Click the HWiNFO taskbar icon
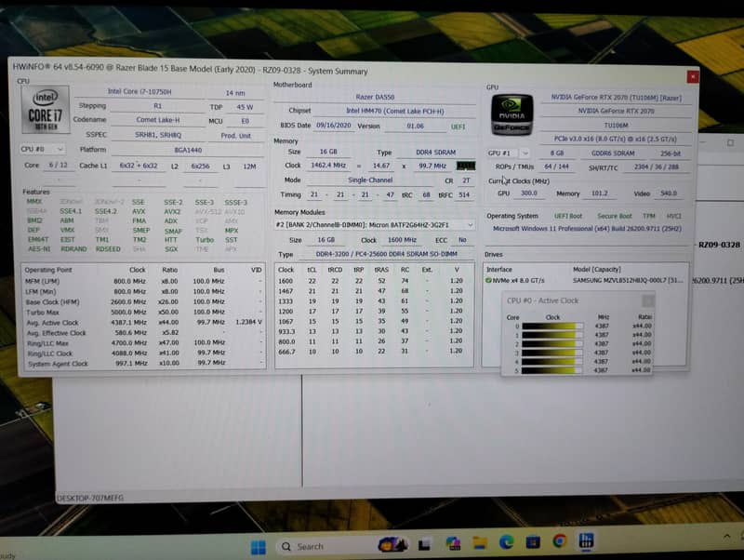The image size is (744, 560). pos(586,540)
